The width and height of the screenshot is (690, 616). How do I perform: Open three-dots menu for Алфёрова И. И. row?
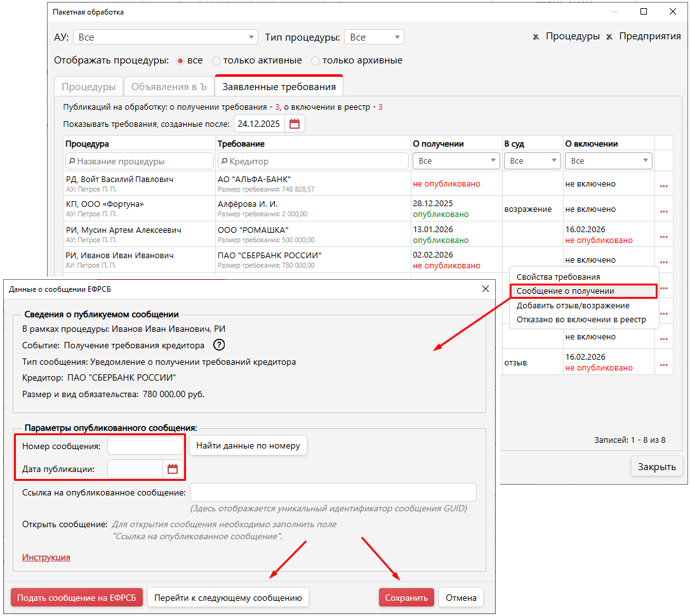click(x=664, y=211)
